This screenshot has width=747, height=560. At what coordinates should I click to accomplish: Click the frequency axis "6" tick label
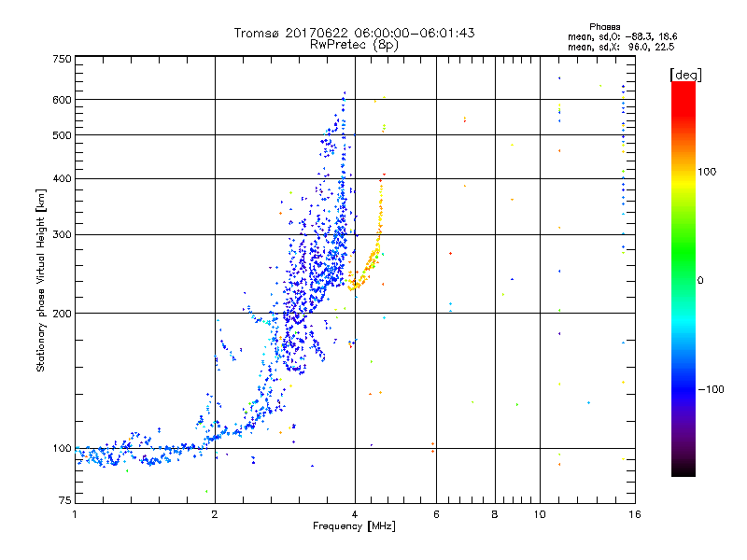click(436, 514)
